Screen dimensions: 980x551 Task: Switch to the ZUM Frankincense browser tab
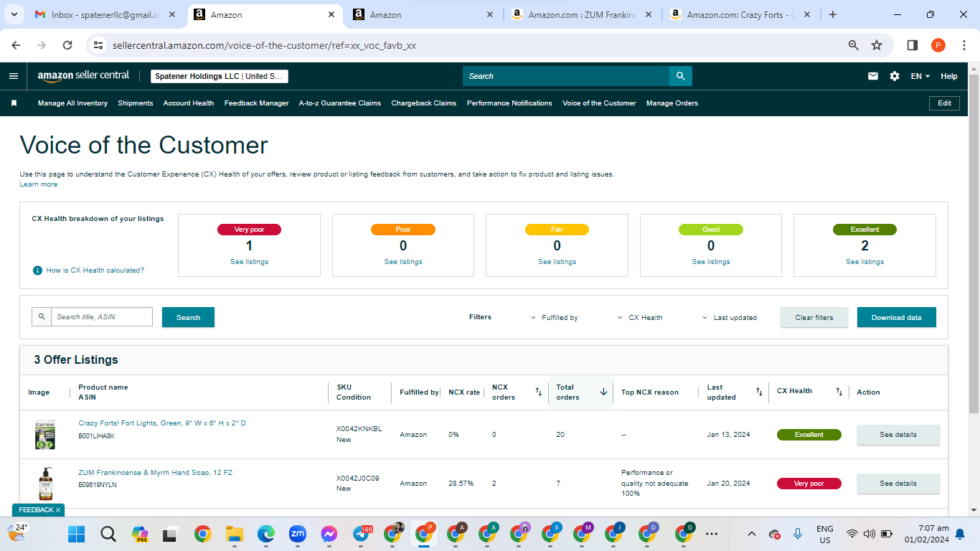click(x=581, y=14)
